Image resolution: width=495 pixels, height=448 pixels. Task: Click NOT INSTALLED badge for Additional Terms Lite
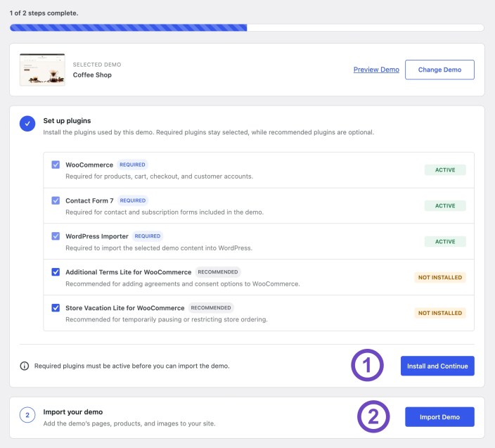click(x=440, y=277)
